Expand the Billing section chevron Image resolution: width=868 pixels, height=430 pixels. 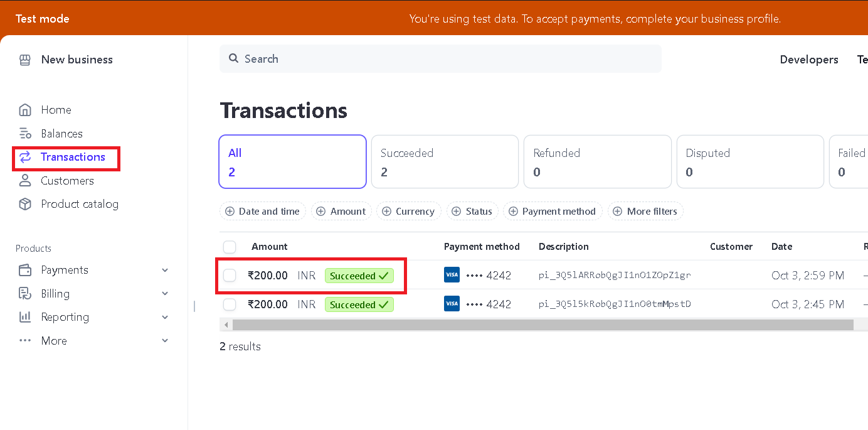[165, 293]
